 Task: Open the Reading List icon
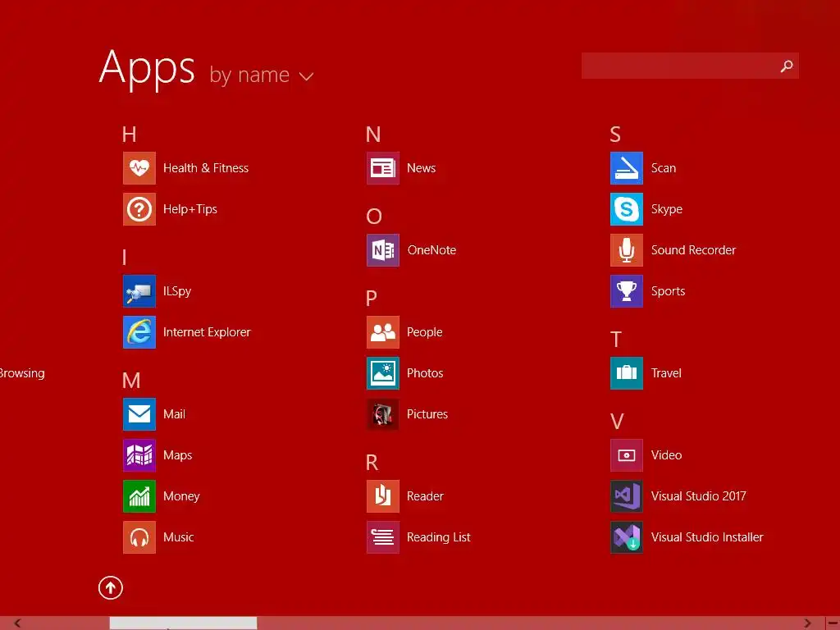[383, 537]
